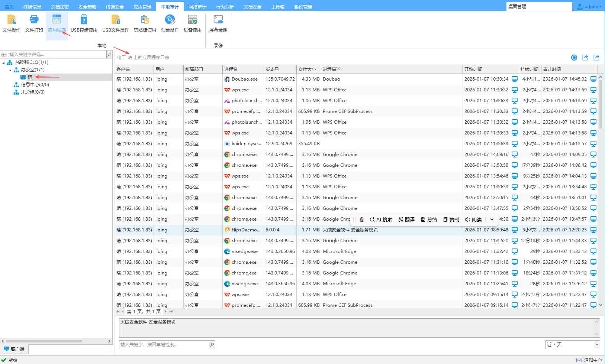Click the AI 搜索 button in popup toolbar
The width and height of the screenshot is (605, 364).
381,220
